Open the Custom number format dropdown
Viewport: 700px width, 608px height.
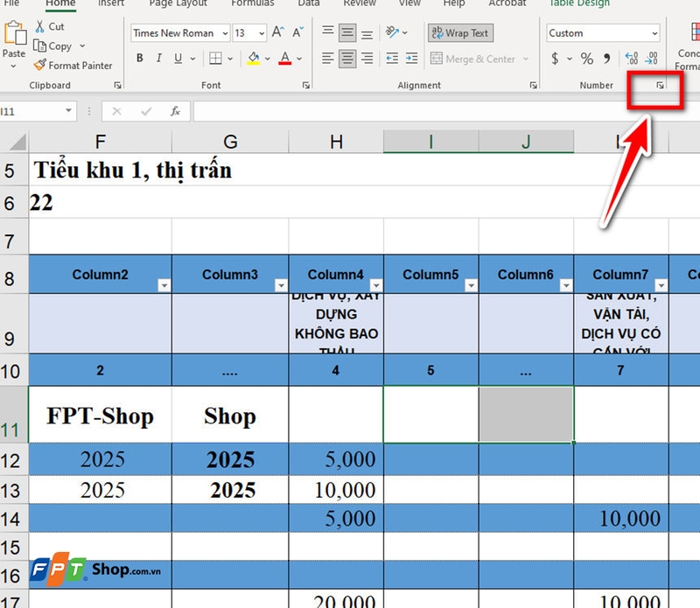coord(653,32)
